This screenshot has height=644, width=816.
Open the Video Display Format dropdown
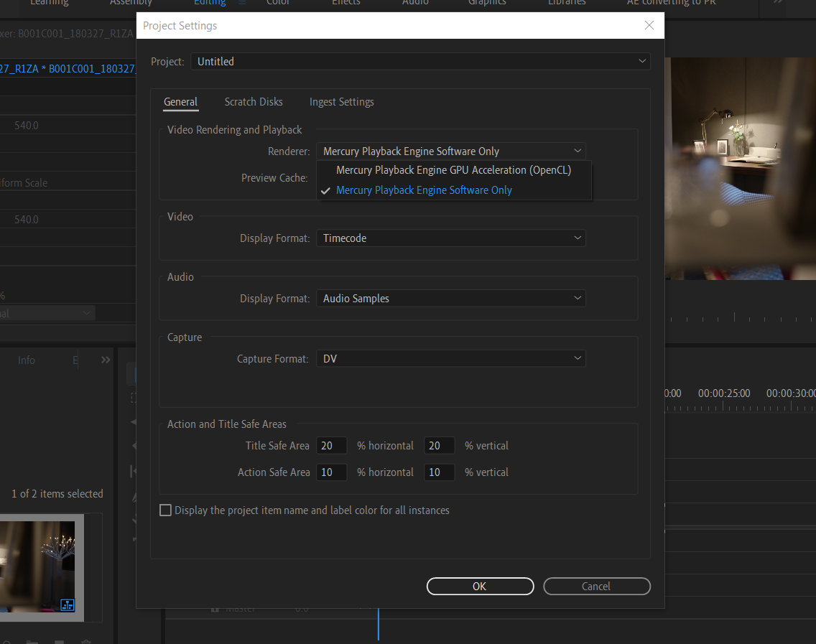pyautogui.click(x=450, y=238)
